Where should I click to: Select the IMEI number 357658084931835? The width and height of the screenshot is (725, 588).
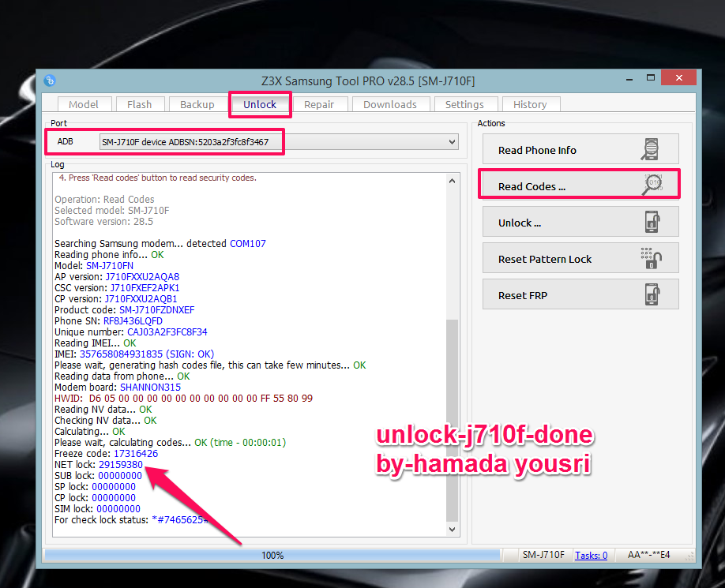(121, 354)
